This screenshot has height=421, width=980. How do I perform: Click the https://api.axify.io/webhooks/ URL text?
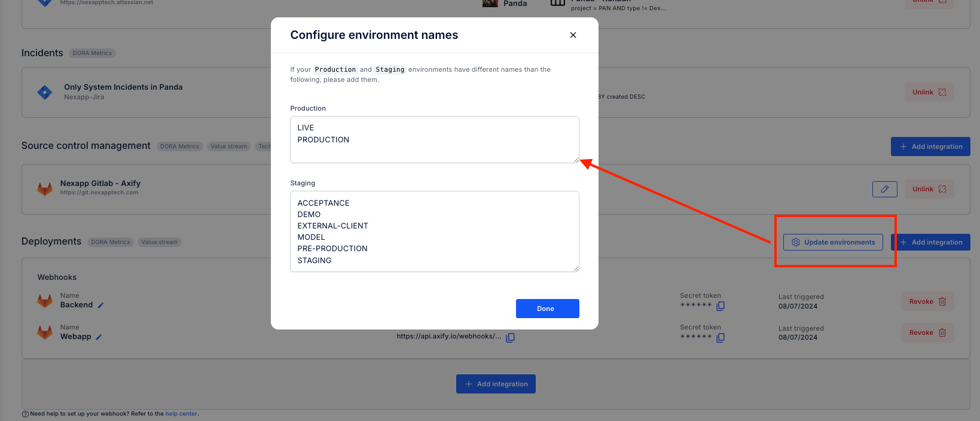pyautogui.click(x=449, y=336)
